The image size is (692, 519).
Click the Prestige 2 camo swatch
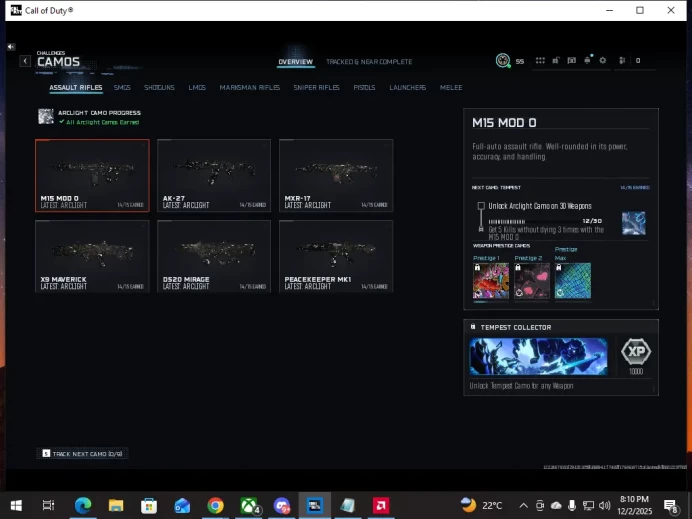pos(532,281)
